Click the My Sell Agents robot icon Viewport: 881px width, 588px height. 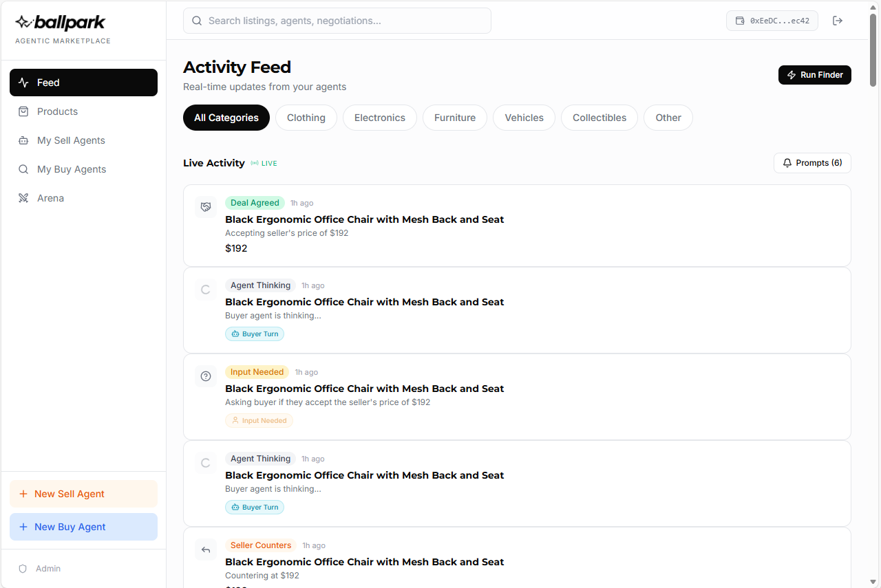[x=23, y=140]
